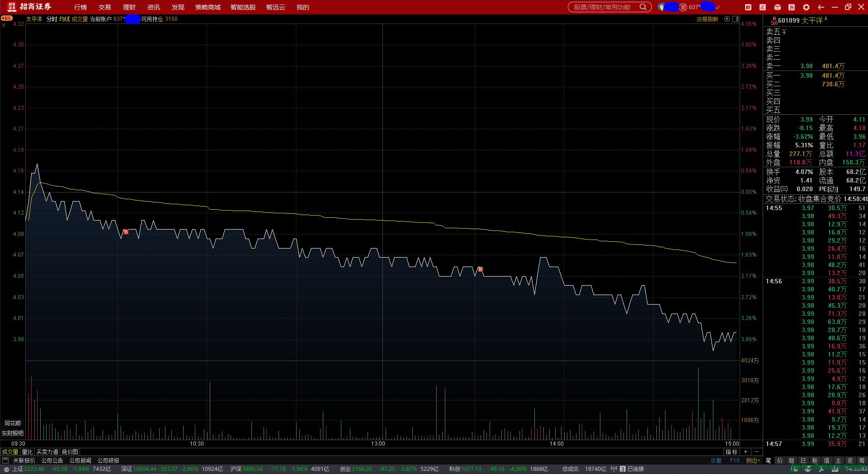This screenshot has height=474, width=868.
Task: Click the upload arrow icon beside 交易刷新
Action: click(727, 19)
